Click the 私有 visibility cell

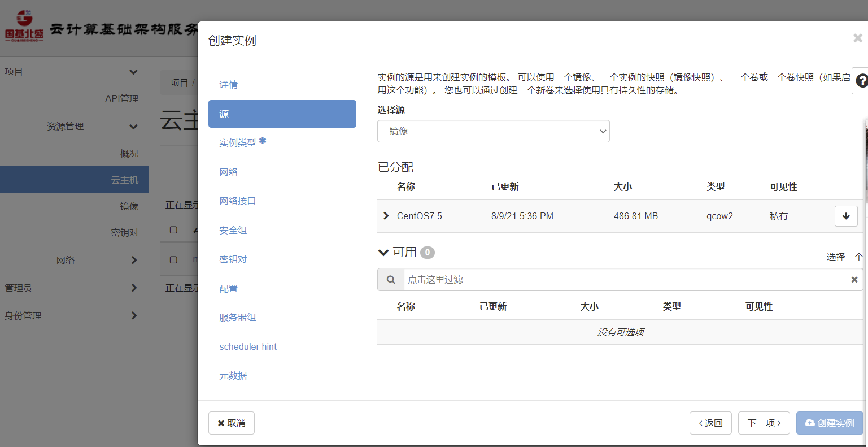pos(779,216)
